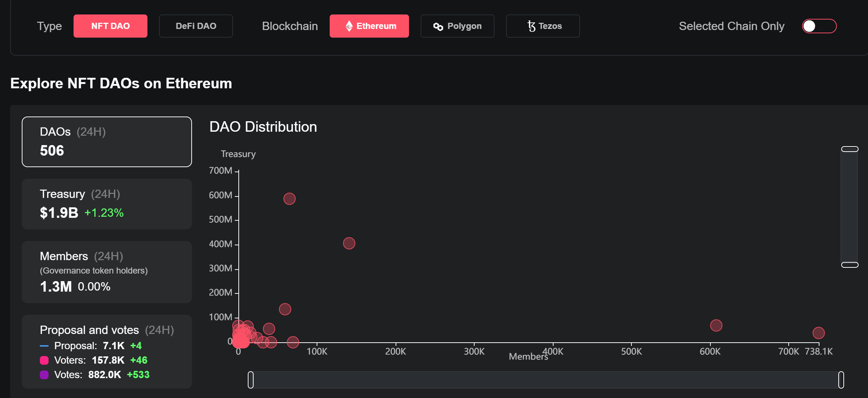Image resolution: width=868 pixels, height=398 pixels.
Task: Click the data point near 600M treasury
Action: [289, 199]
